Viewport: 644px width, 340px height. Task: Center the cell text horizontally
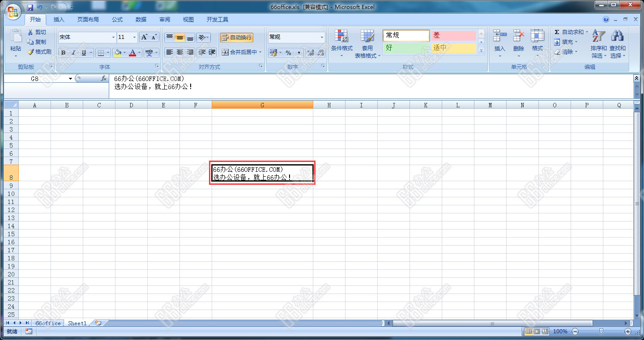tap(179, 52)
